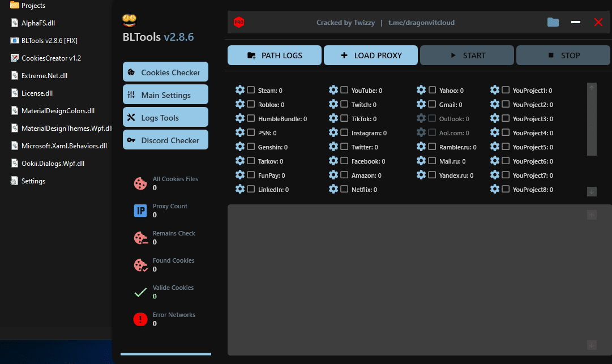Open Mail.ru settings gear icon
612x364 pixels.
[x=421, y=161]
